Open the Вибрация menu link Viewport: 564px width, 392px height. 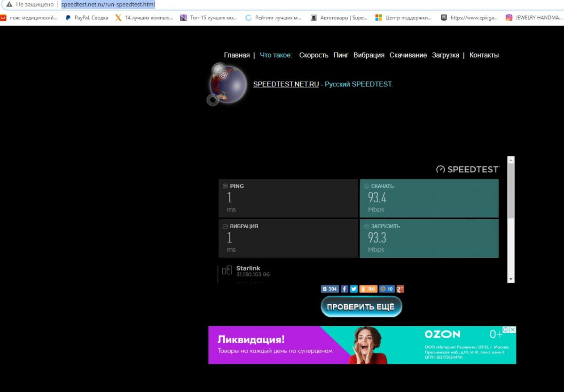(x=369, y=55)
